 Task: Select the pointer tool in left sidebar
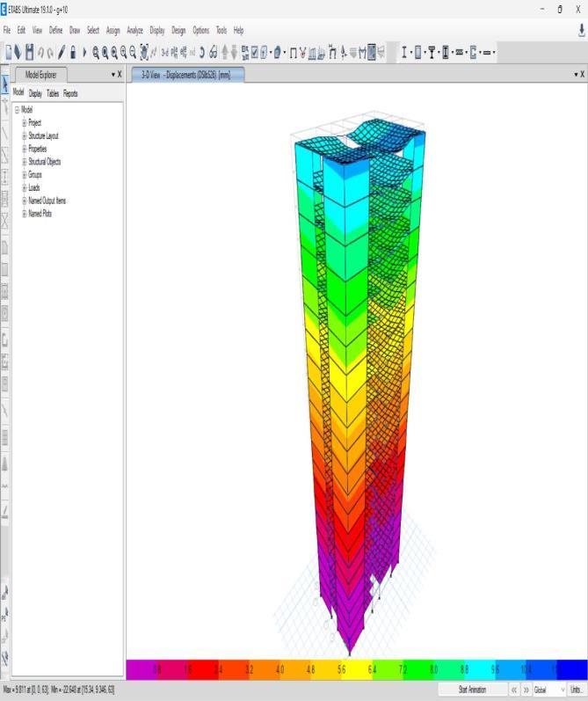(5, 84)
